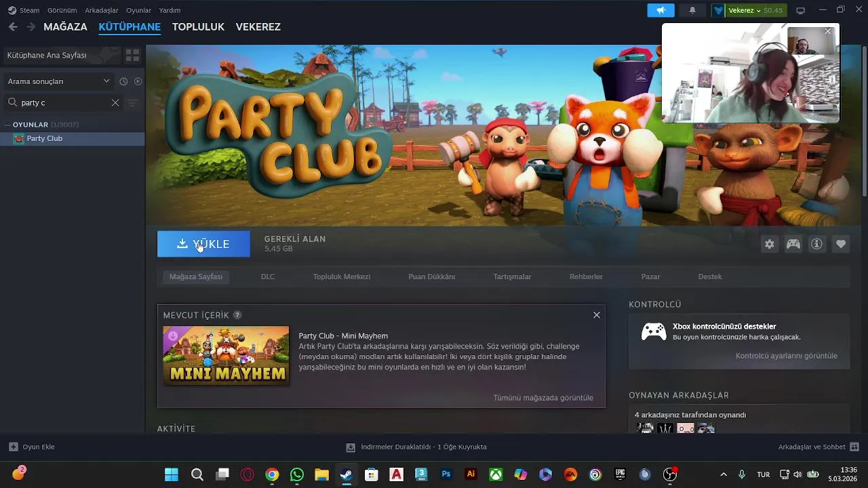Open the notifications bell
This screenshot has width=868, height=488.
point(692,10)
